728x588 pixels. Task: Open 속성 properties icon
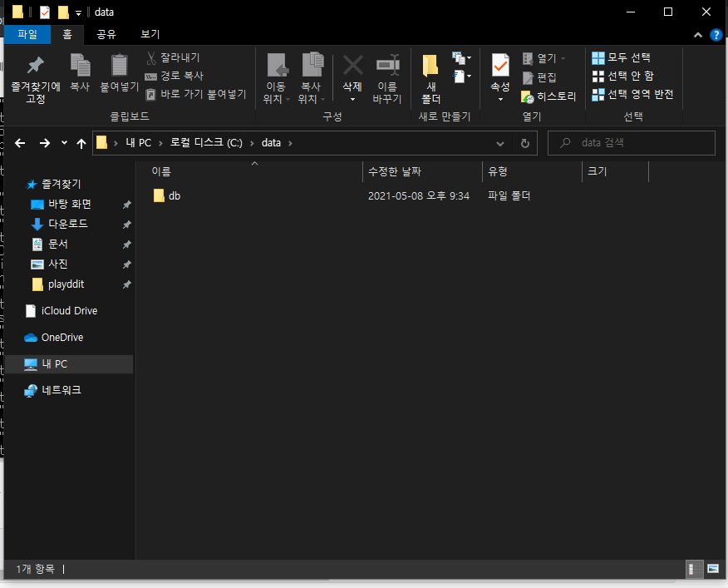pyautogui.click(x=500, y=65)
